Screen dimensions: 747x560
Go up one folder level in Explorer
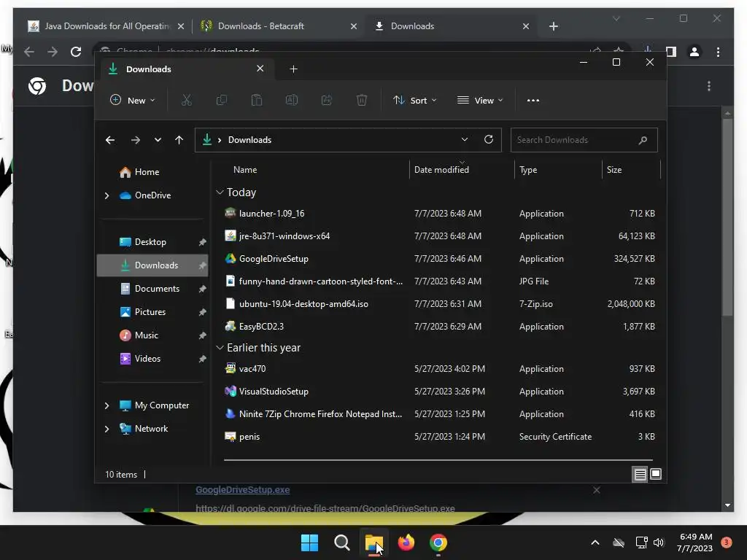click(179, 140)
